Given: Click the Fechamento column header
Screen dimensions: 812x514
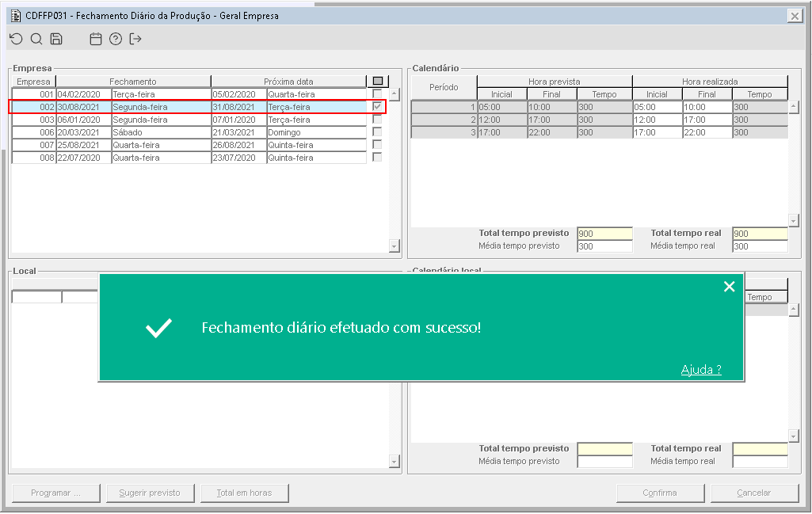Looking at the screenshot, I should coord(133,82).
